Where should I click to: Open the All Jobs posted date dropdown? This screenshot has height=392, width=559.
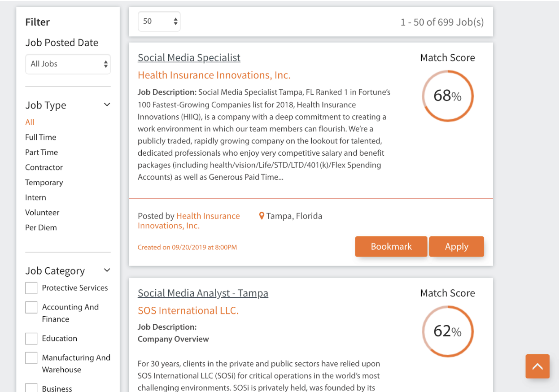click(68, 64)
